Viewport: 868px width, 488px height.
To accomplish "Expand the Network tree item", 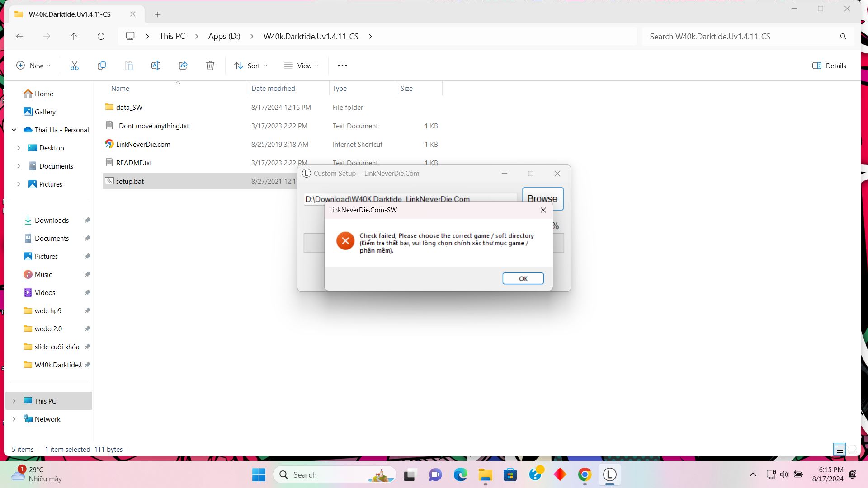I will 13,419.
